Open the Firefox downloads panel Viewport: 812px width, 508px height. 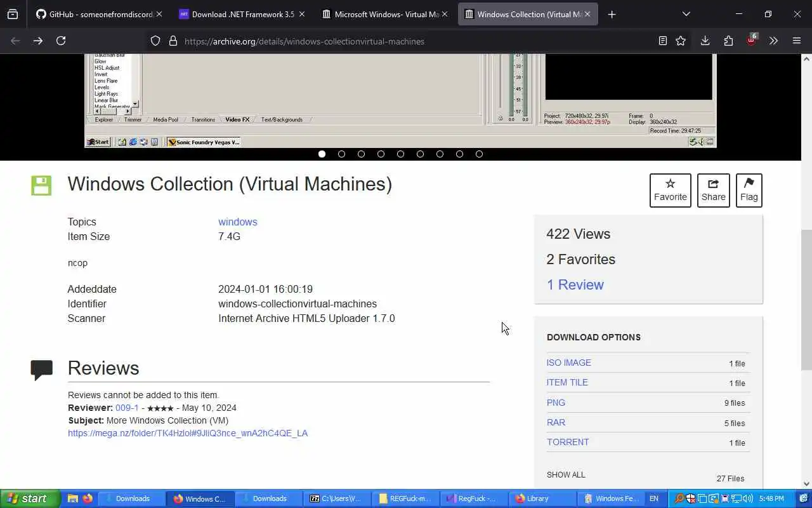tap(705, 41)
